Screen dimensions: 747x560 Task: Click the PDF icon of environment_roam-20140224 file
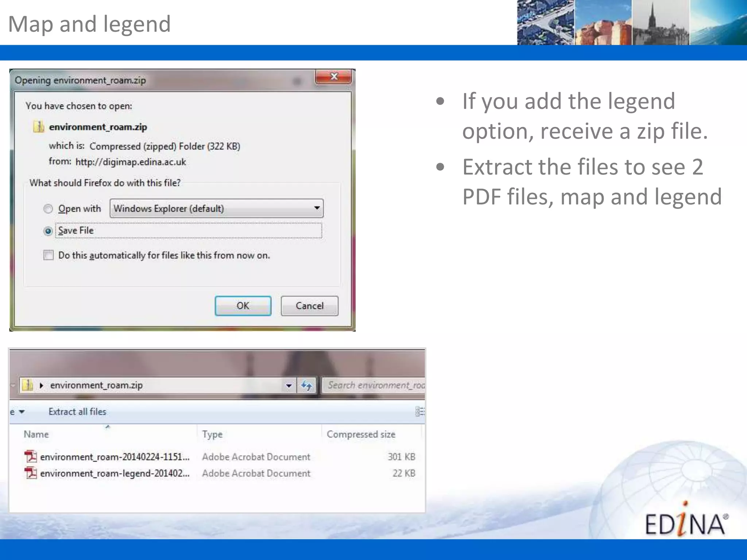point(31,456)
